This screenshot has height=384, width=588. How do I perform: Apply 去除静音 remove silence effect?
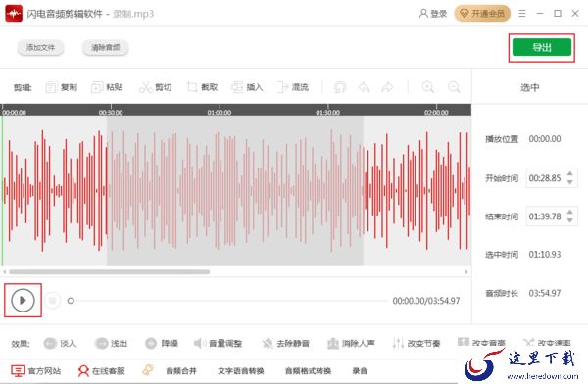pos(286,343)
